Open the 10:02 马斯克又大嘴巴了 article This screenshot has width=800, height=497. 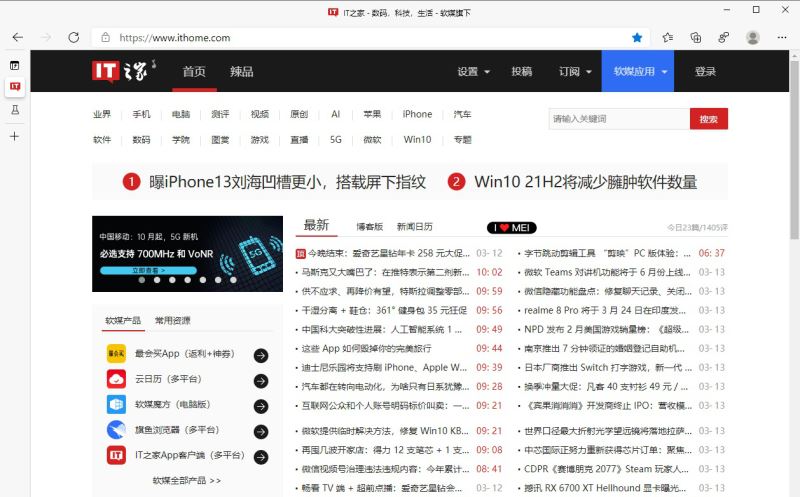[385, 272]
